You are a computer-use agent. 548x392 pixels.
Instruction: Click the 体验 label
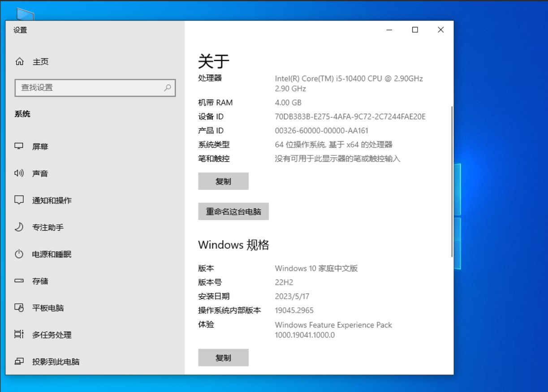coord(206,324)
